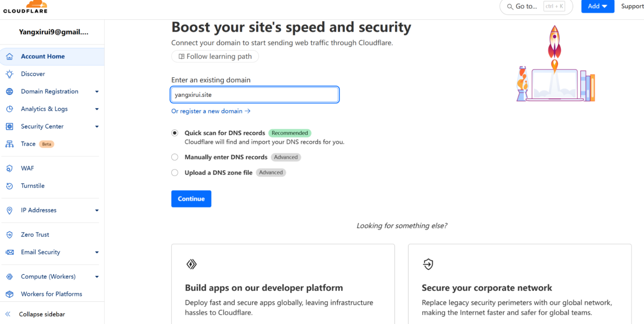Click the Security Center icon
644x324 pixels.
click(x=9, y=126)
